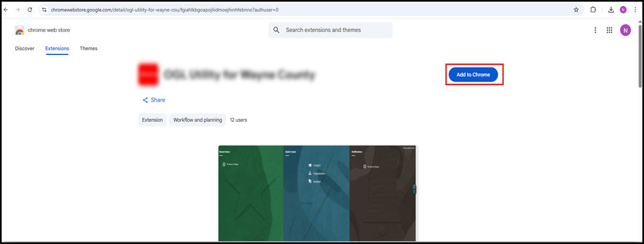Open the browser Downloads icon
644x244 pixels.
coord(611,9)
